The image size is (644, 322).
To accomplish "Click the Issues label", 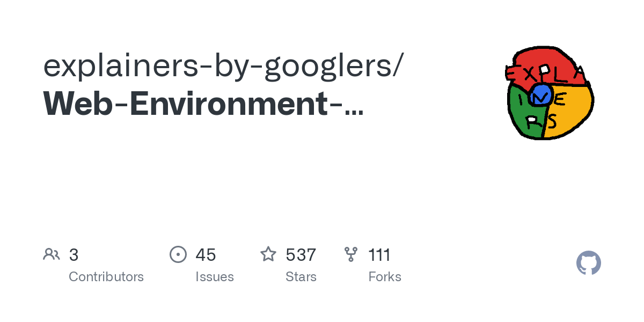I will tap(215, 277).
